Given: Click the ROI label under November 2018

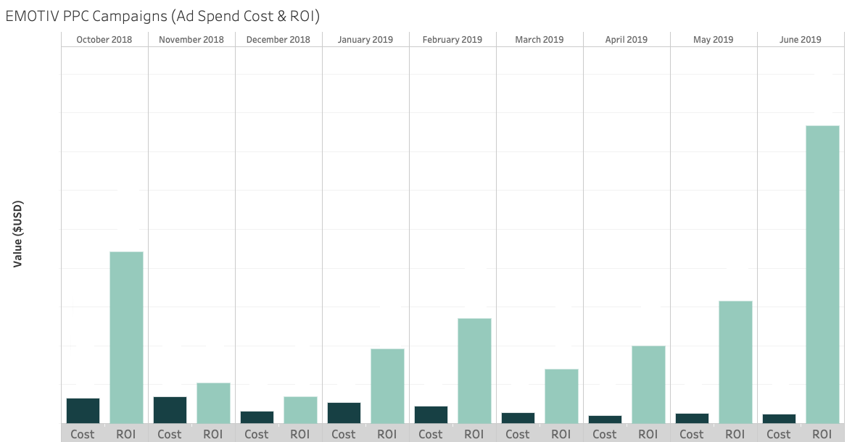Looking at the screenshot, I should pos(213,434).
